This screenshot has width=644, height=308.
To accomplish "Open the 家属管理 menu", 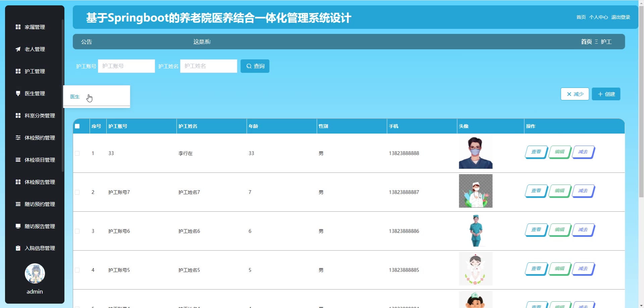I will point(35,27).
